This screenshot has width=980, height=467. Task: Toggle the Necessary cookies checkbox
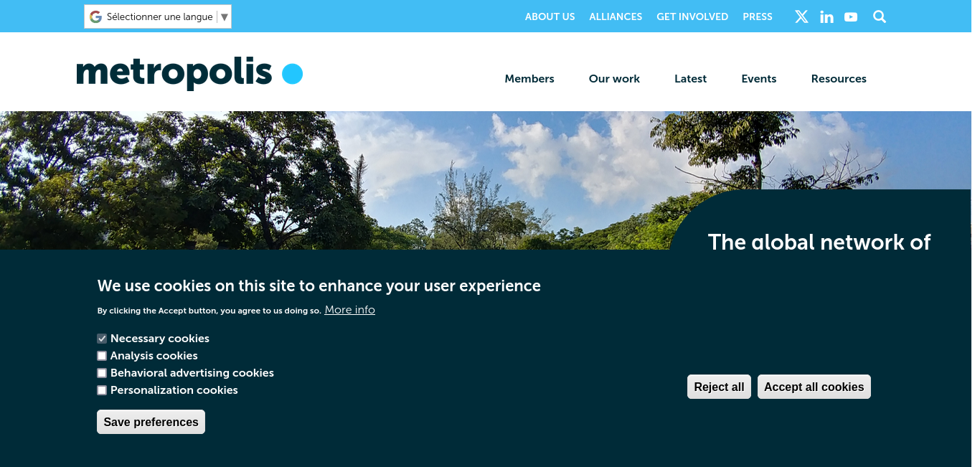point(102,339)
